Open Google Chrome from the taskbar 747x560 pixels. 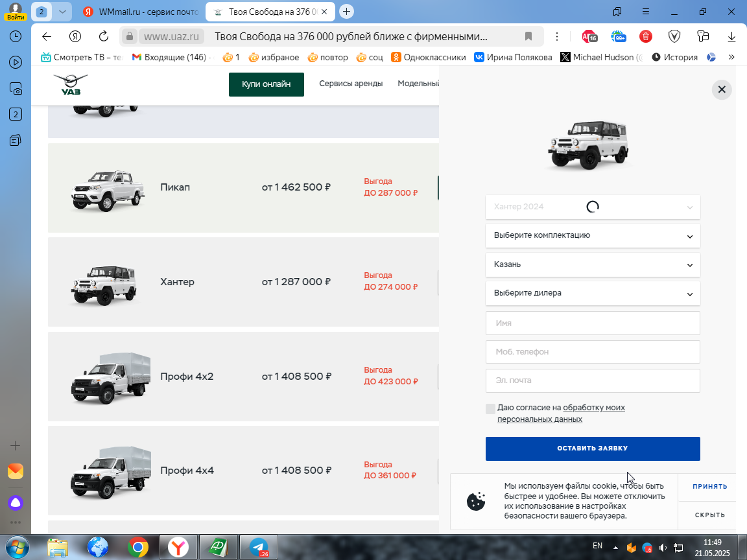[137, 547]
